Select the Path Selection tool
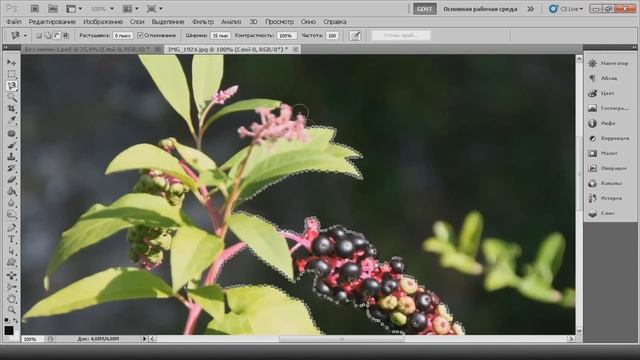The width and height of the screenshot is (640, 360). tap(11, 251)
